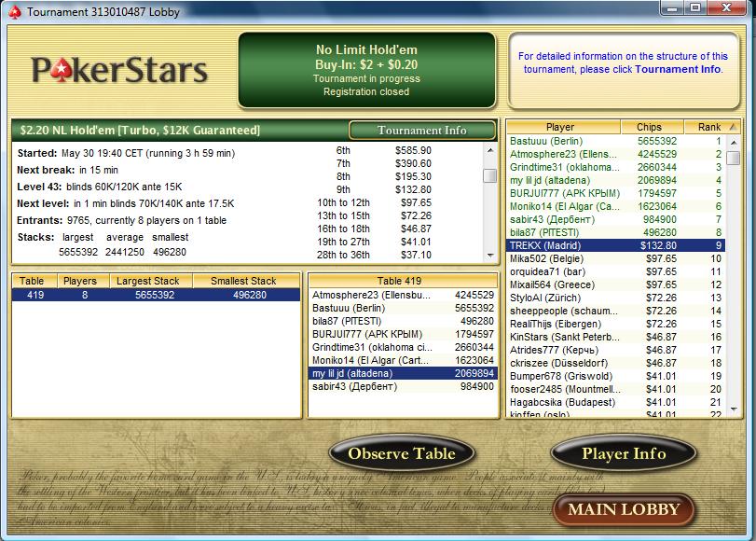Click the Tournament Info link in info box
Image resolution: width=756 pixels, height=541 pixels.
(678, 69)
